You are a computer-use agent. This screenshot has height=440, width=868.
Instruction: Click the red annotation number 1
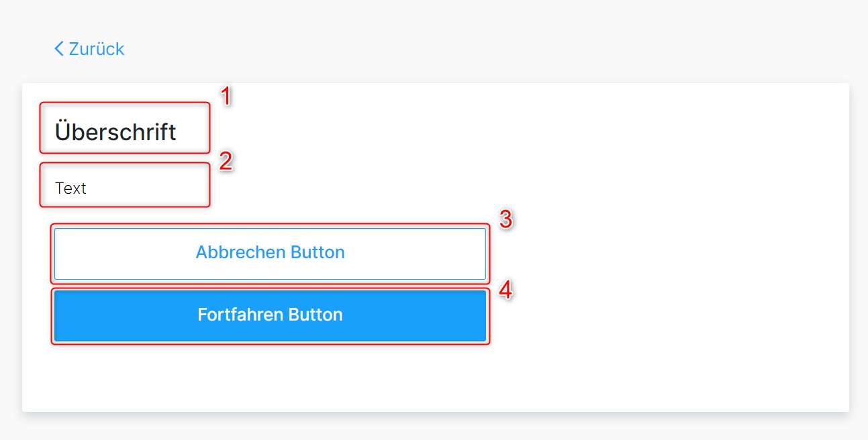point(226,96)
